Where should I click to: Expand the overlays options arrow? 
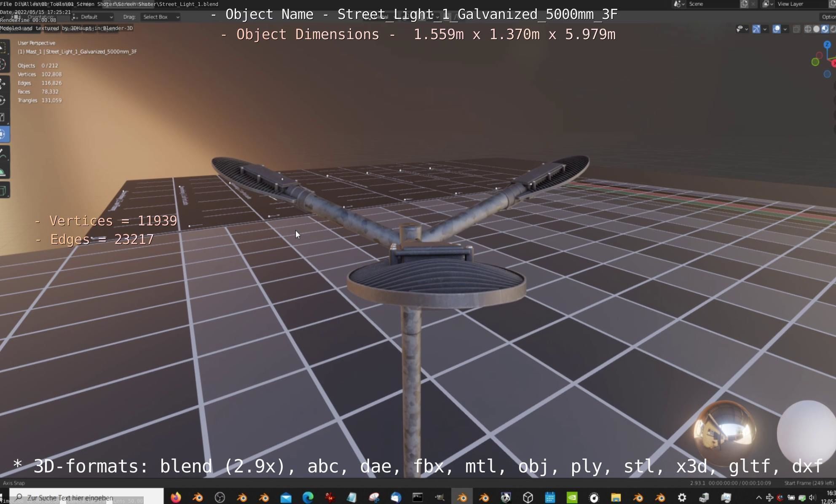click(x=785, y=29)
